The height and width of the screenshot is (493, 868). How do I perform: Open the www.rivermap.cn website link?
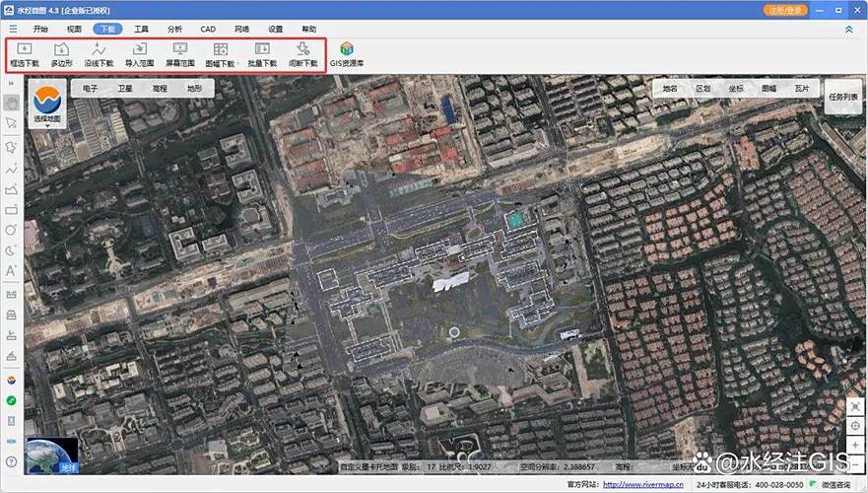[x=643, y=485]
